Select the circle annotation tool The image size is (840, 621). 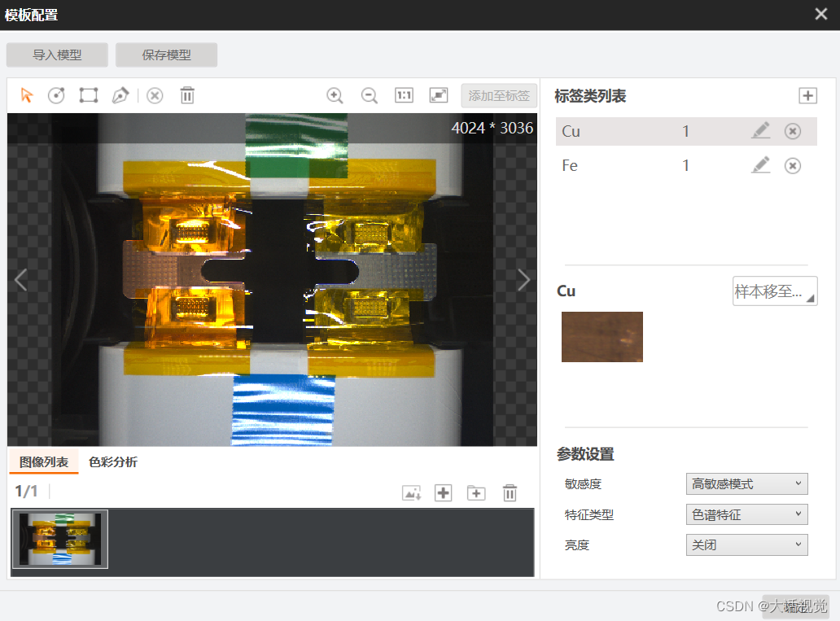tap(55, 95)
